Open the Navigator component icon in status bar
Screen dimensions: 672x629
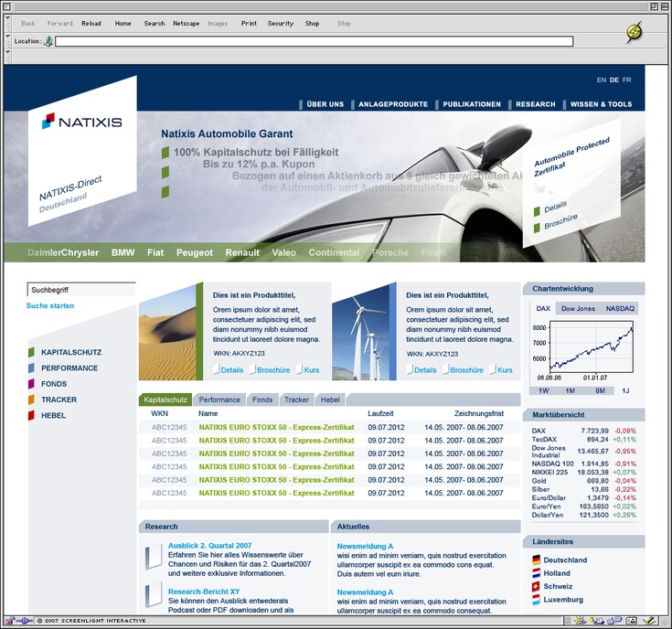580,621
